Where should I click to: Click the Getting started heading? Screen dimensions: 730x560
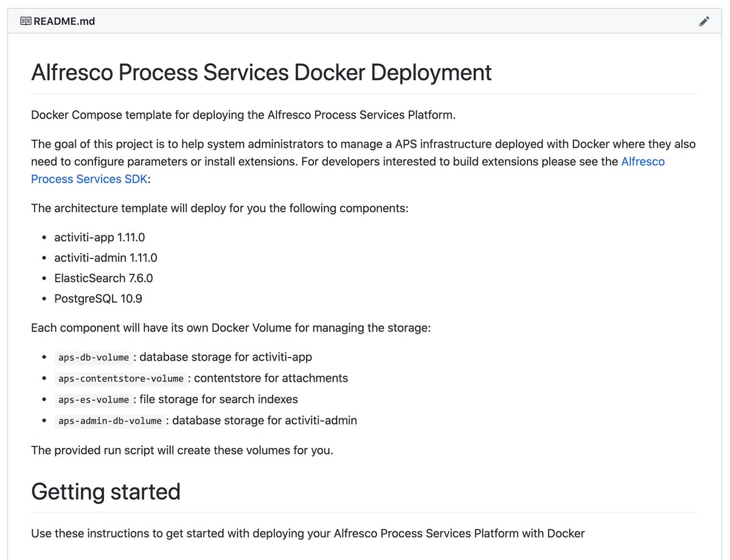coord(106,491)
